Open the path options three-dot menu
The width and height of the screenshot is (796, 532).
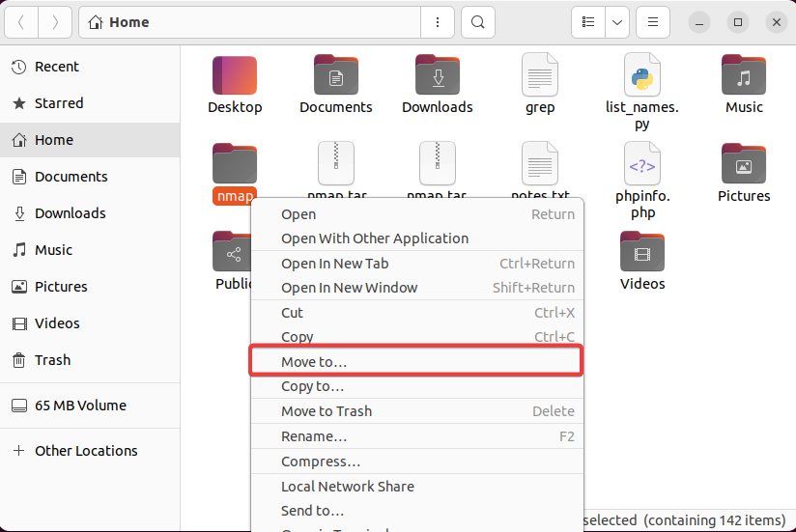437,22
